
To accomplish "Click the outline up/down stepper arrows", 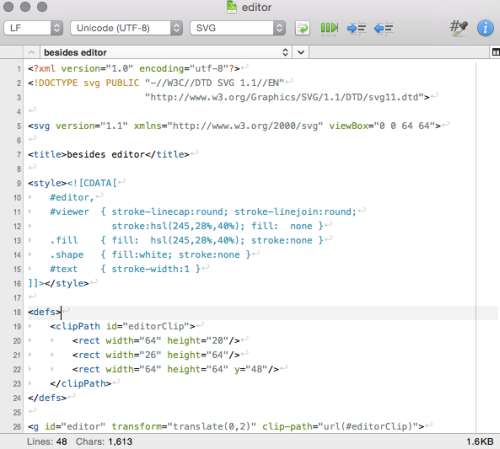I will point(285,52).
